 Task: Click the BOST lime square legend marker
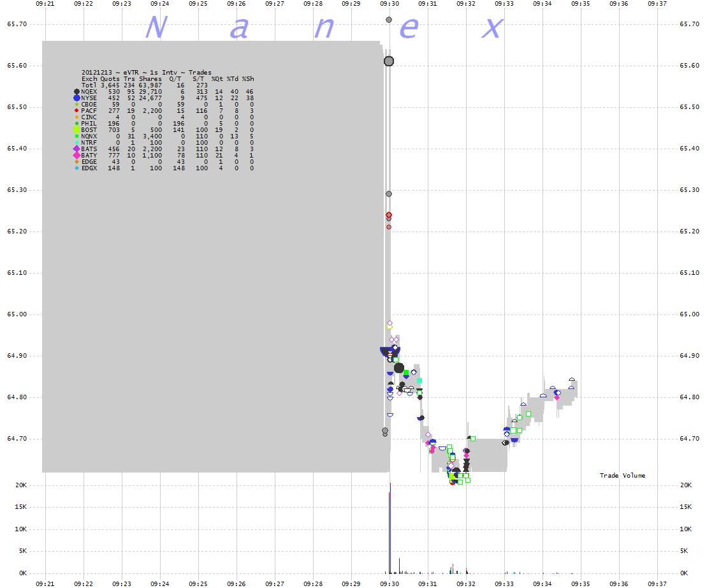click(x=77, y=130)
